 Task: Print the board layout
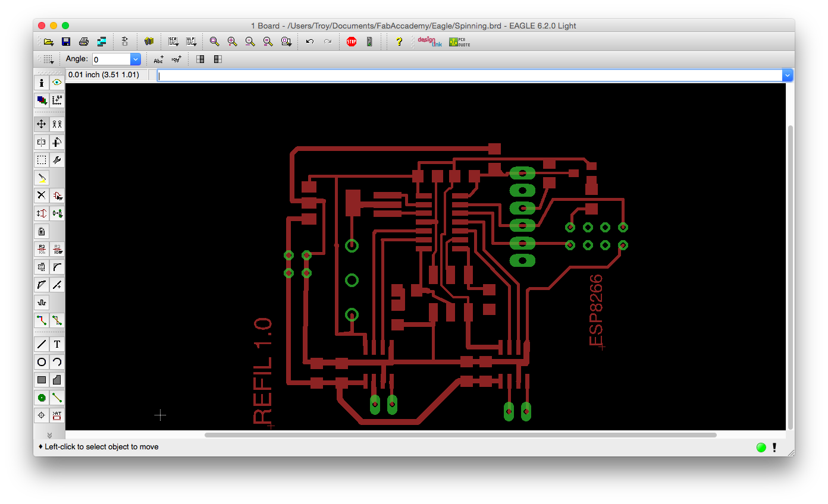tap(84, 42)
